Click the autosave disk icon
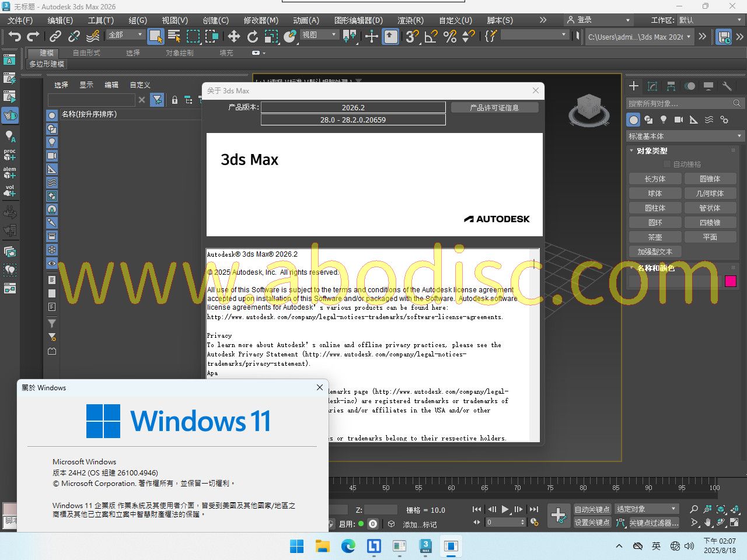Screen dimensions: 747x560 click(x=724, y=37)
